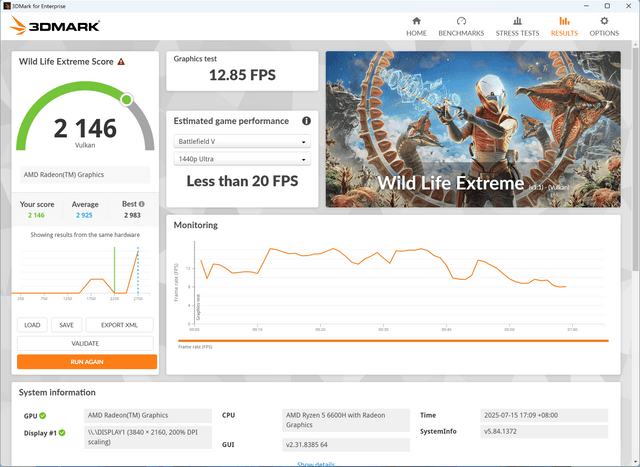This screenshot has height=467, width=640.
Task: Click the score warning triangle icon
Action: click(121, 62)
